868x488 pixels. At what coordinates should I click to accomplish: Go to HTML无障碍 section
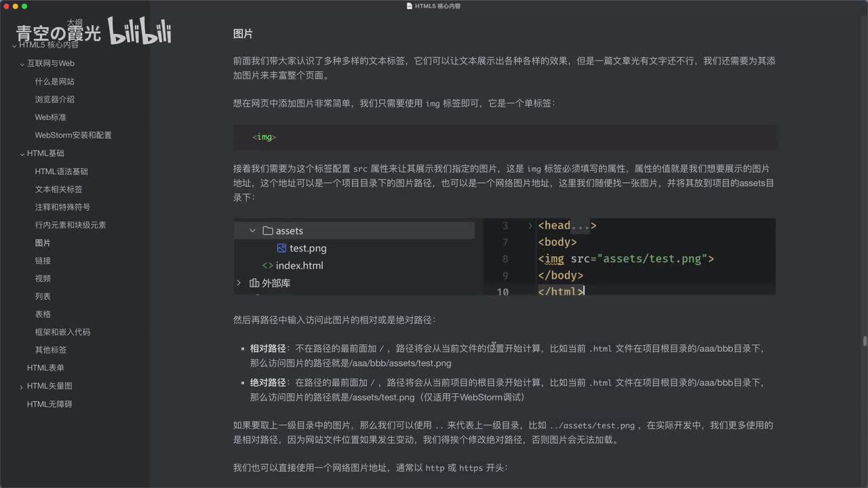(50, 404)
